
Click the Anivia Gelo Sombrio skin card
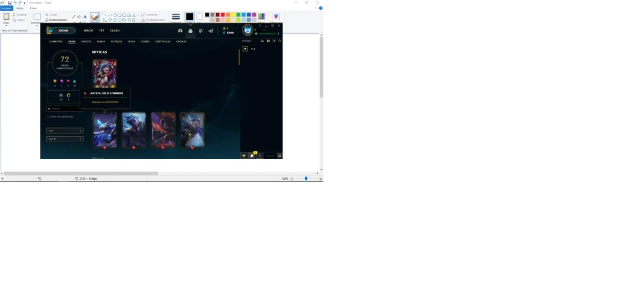pyautogui.click(x=104, y=130)
